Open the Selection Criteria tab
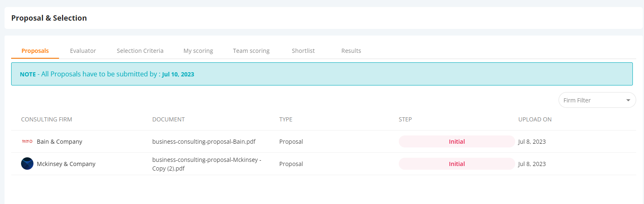 coord(140,51)
